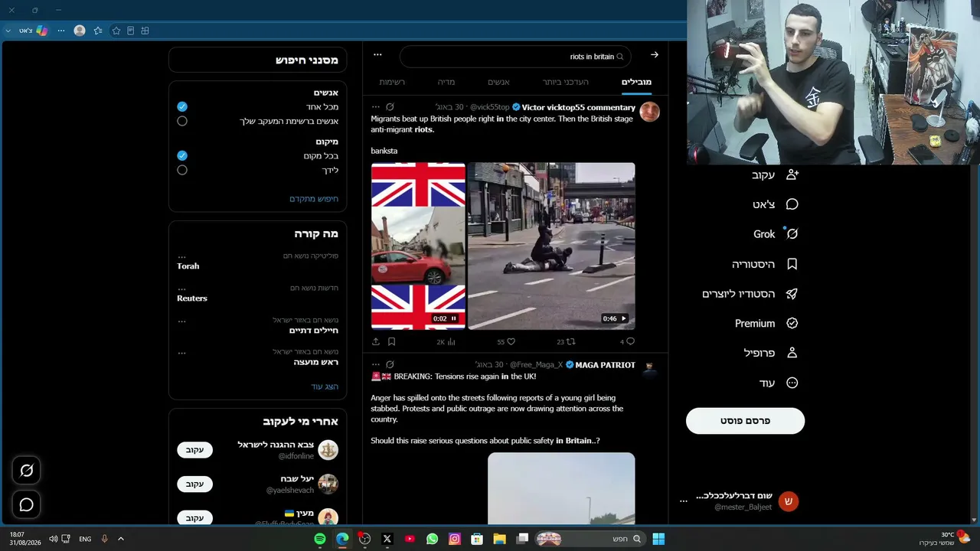Screen dimensions: 980x551
Task: Open Premium in the X sidebar
Action: pyautogui.click(x=766, y=324)
